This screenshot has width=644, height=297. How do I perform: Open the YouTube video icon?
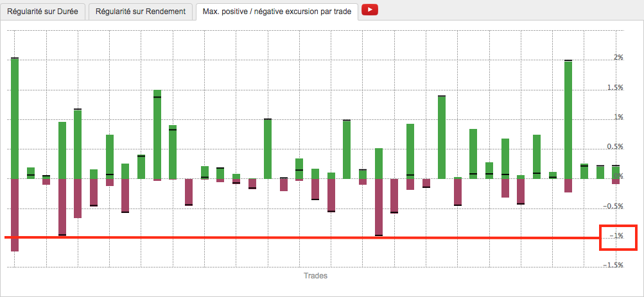370,10
